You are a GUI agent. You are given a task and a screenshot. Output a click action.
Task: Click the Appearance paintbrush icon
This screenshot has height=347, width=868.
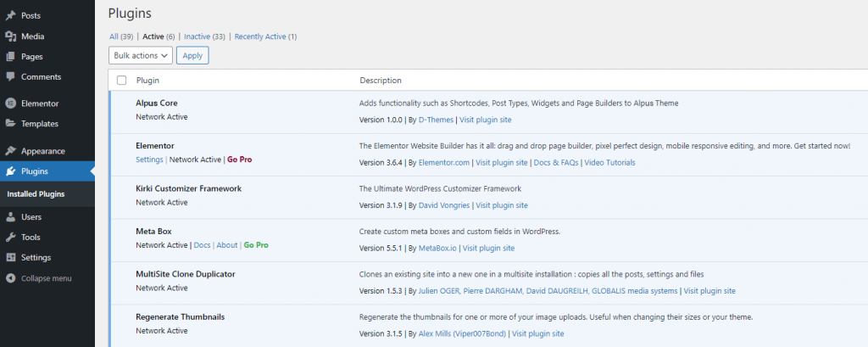click(x=10, y=151)
